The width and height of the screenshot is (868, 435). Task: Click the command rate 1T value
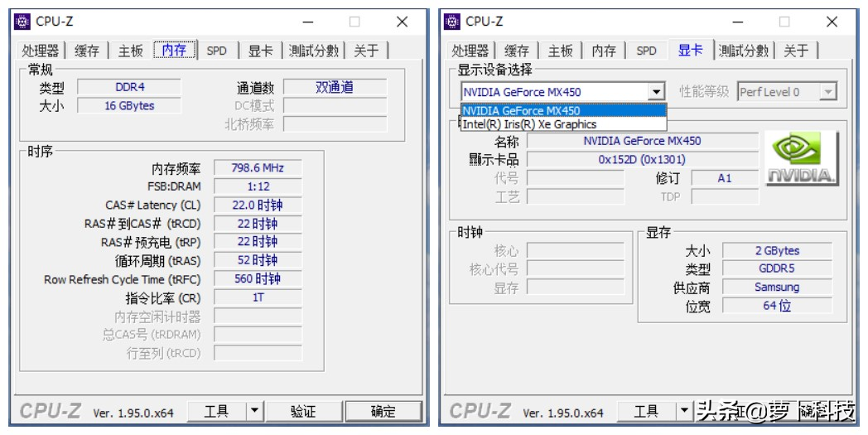click(x=258, y=297)
